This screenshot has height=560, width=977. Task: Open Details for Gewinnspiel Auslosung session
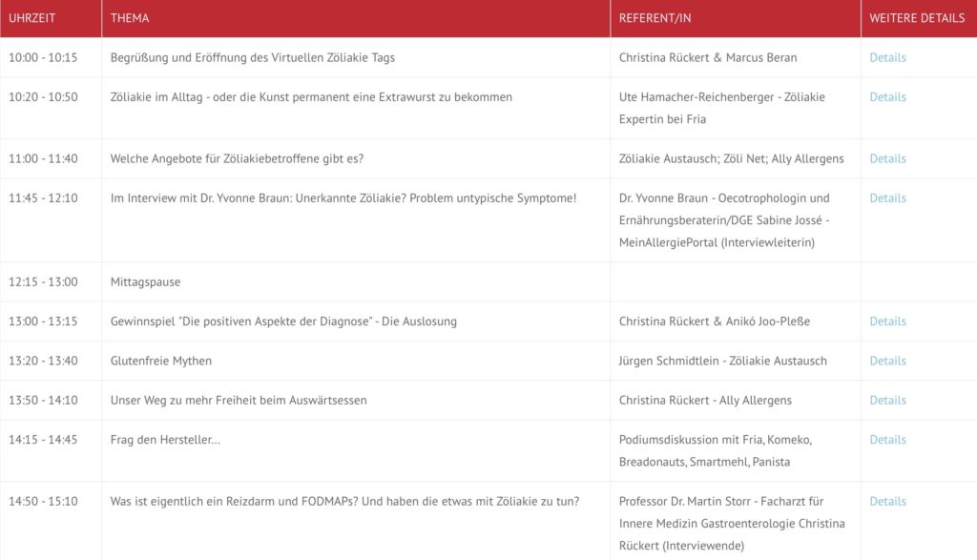click(x=887, y=321)
